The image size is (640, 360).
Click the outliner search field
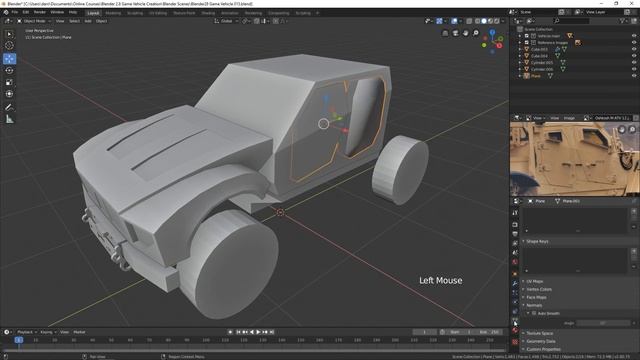[571, 21]
